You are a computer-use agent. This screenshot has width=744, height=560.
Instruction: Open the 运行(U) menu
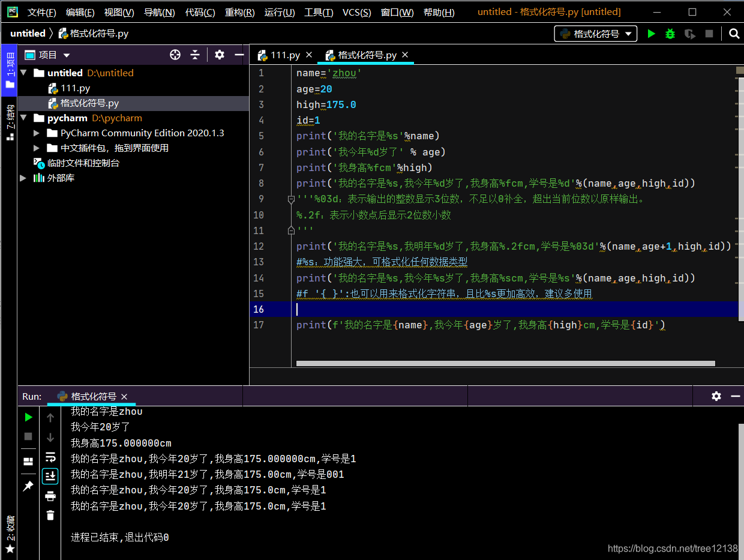pyautogui.click(x=280, y=12)
